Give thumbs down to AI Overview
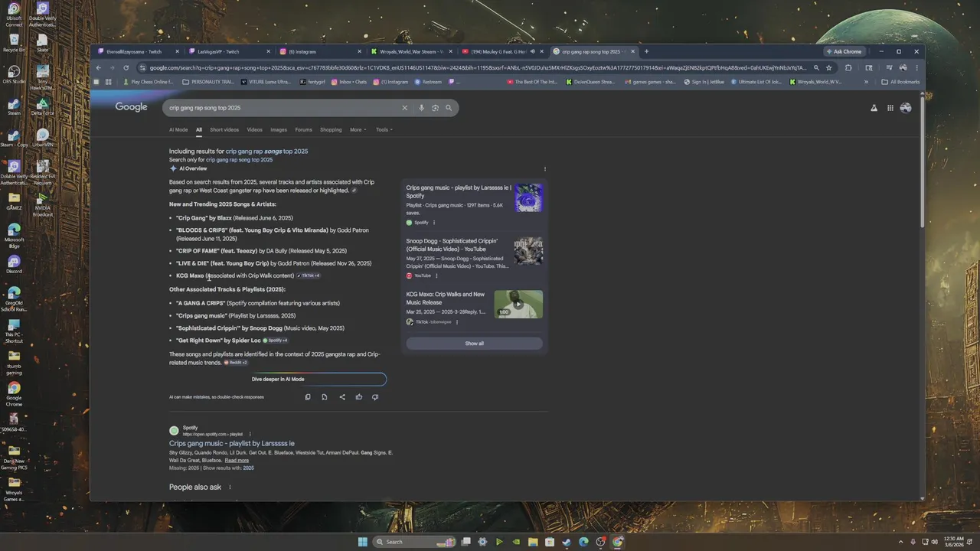Screen dimensions: 980x551 pyautogui.click(x=375, y=397)
